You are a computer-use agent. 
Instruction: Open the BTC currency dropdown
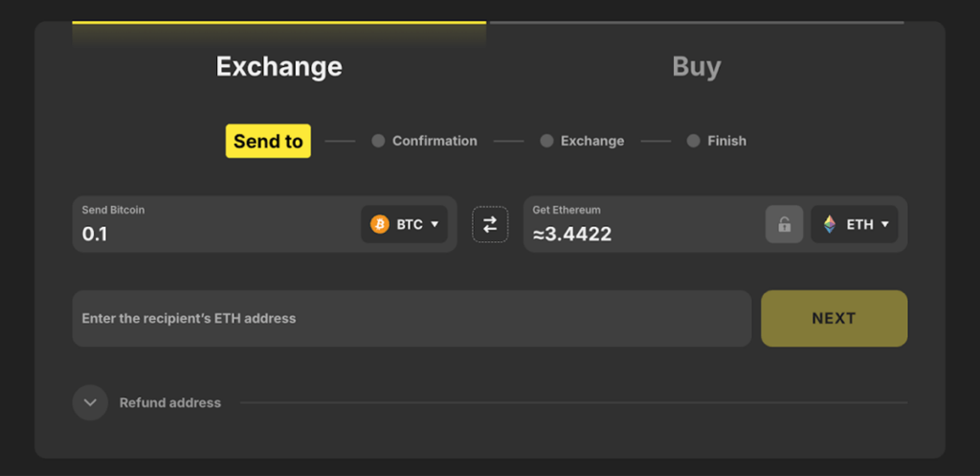(405, 224)
